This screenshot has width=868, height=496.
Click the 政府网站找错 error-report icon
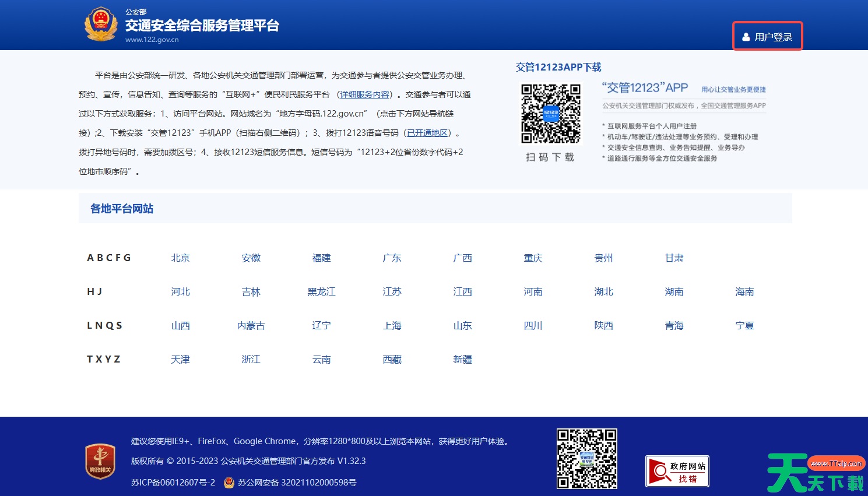[x=677, y=470]
